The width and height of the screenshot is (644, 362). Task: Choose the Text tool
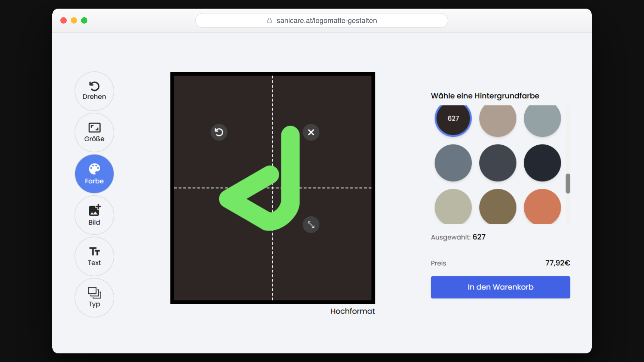coord(94,256)
